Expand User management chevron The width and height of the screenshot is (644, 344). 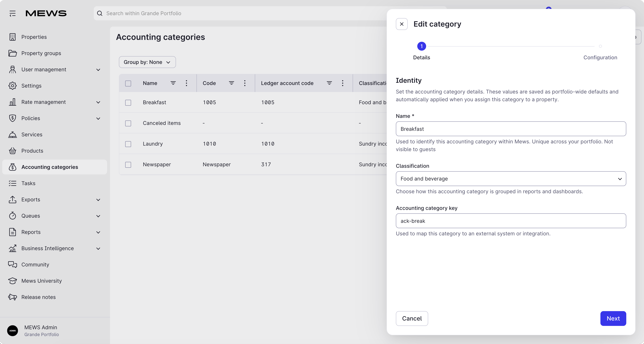[x=98, y=70]
